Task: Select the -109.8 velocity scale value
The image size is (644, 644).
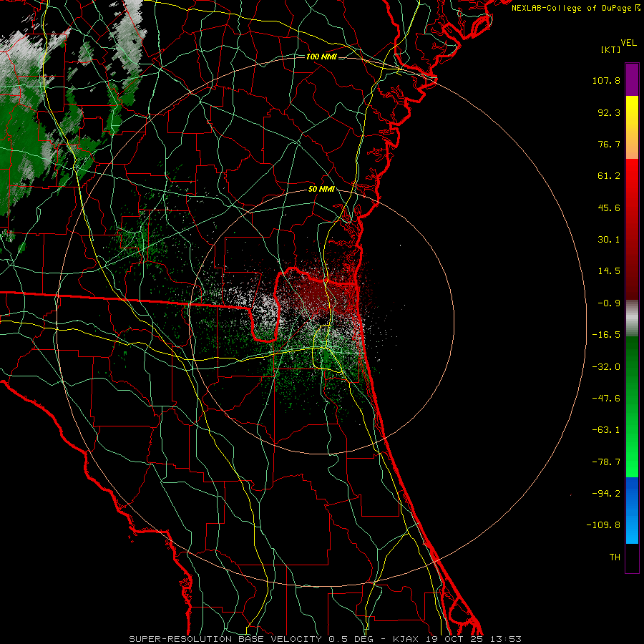Action: [x=603, y=525]
